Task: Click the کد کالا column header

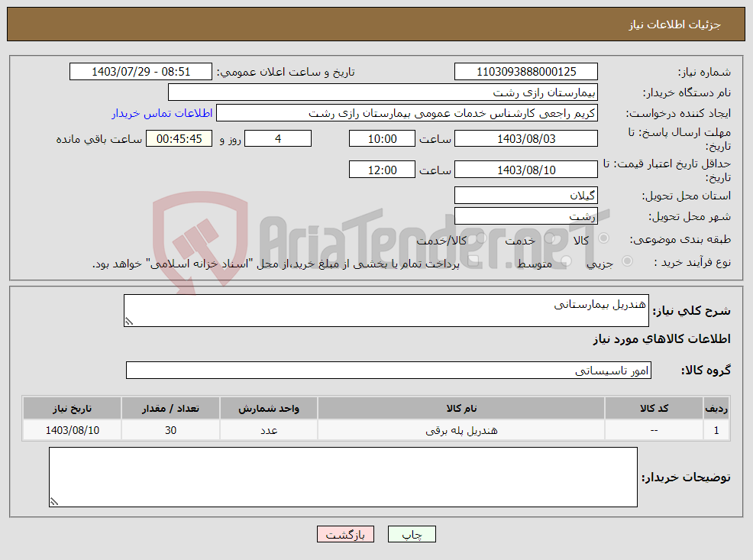Action: pos(654,408)
